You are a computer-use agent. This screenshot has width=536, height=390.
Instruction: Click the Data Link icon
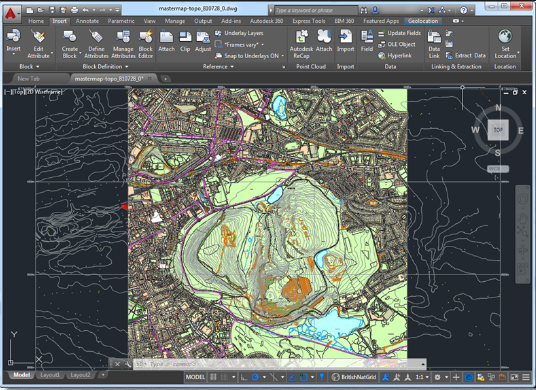[434, 44]
